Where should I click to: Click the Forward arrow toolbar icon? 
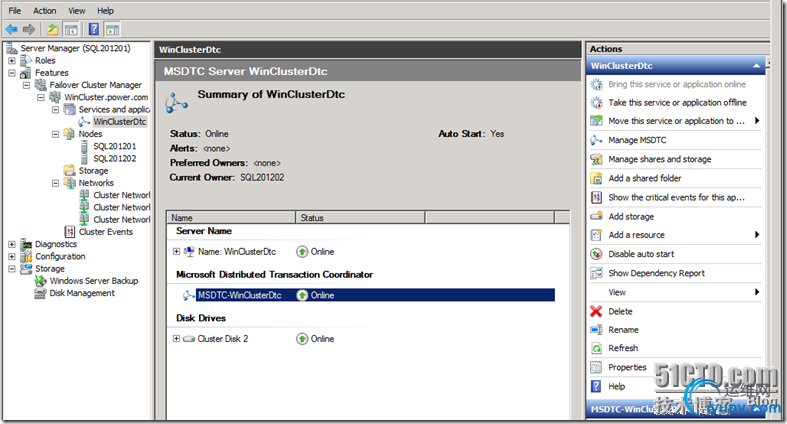click(x=29, y=29)
